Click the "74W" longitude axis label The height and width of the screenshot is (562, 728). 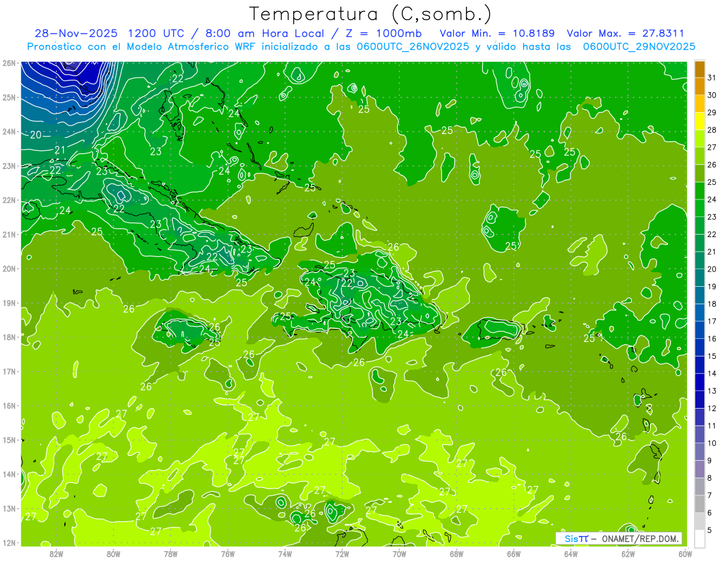click(285, 554)
